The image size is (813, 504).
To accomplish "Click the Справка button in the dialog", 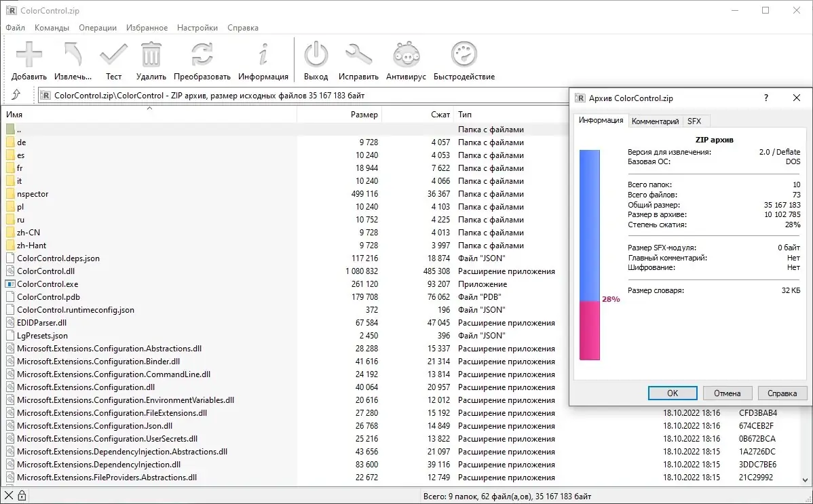I will pos(782,393).
